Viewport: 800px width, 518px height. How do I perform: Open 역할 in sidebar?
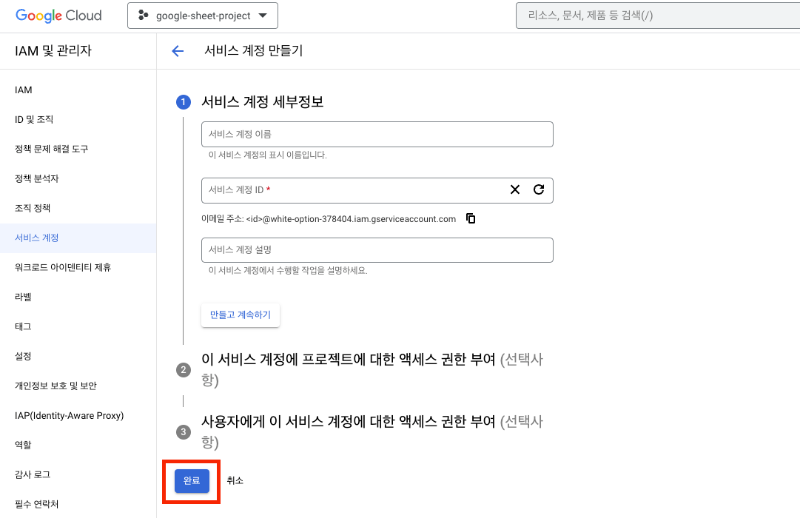pos(22,445)
